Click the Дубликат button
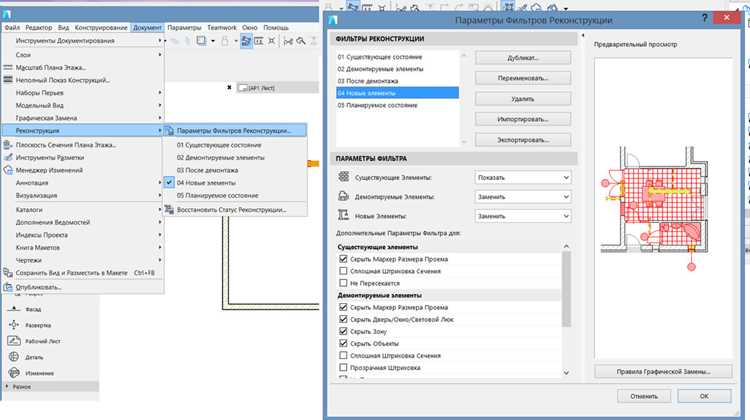 (x=523, y=58)
